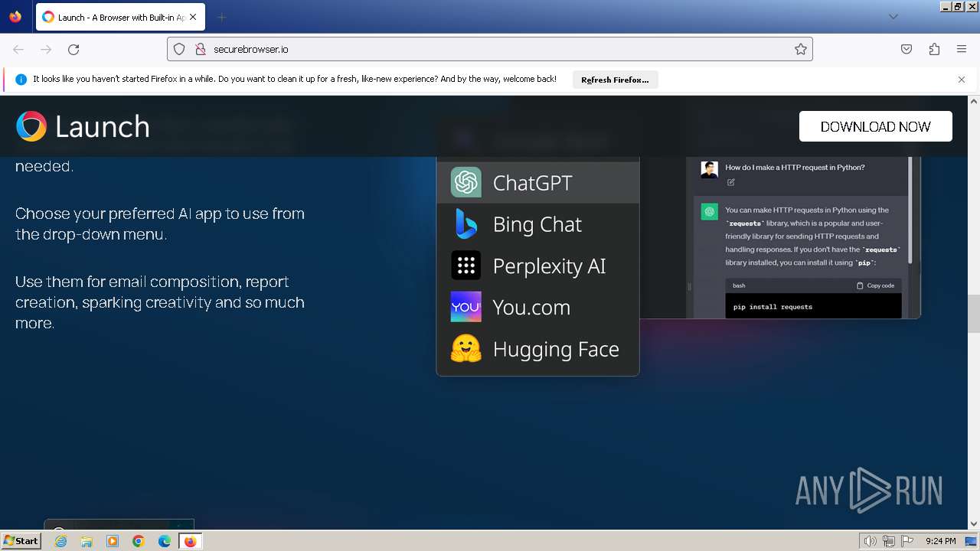Image resolution: width=980 pixels, height=551 pixels.
Task: Click the Copy code button
Action: (x=875, y=285)
